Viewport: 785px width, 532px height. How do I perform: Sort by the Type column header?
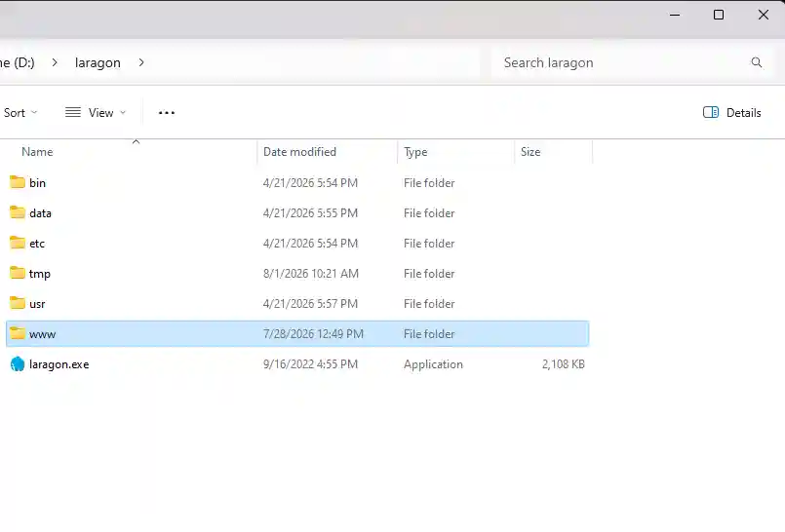[415, 152]
